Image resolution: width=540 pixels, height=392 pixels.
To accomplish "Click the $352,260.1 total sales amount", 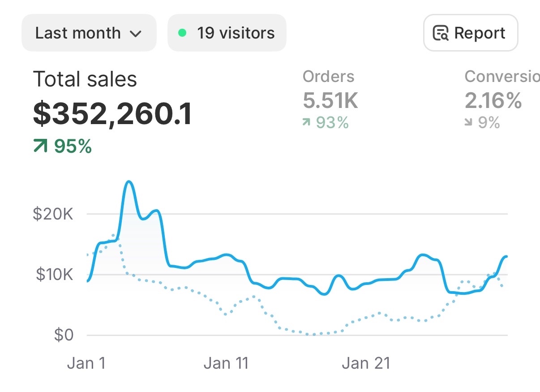I will click(x=113, y=113).
